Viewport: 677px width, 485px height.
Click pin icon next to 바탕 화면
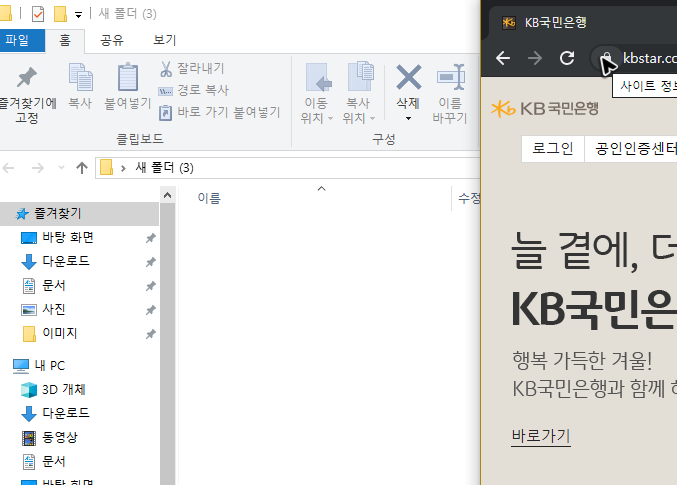click(151, 238)
